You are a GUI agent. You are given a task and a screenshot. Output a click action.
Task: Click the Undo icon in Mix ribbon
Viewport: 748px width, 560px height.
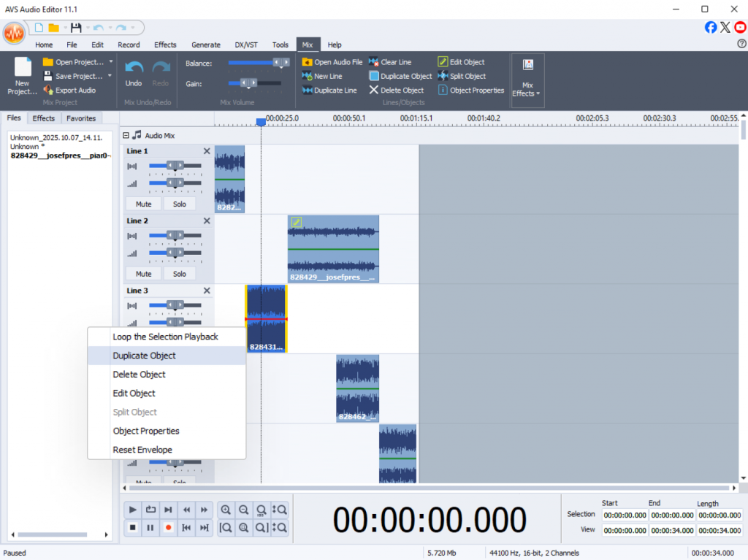tap(134, 68)
